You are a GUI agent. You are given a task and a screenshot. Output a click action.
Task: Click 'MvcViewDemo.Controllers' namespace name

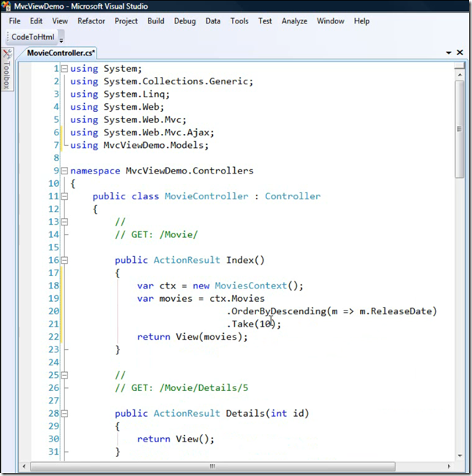pos(190,171)
